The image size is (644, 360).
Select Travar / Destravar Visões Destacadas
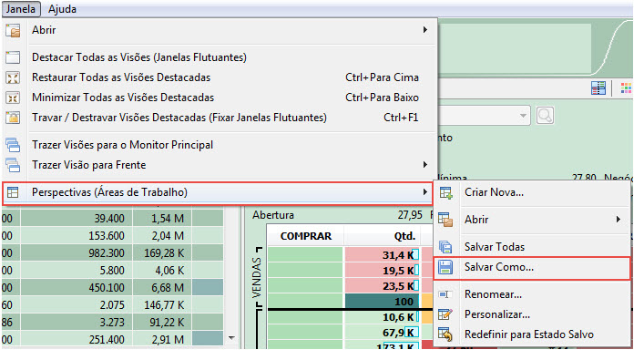179,118
